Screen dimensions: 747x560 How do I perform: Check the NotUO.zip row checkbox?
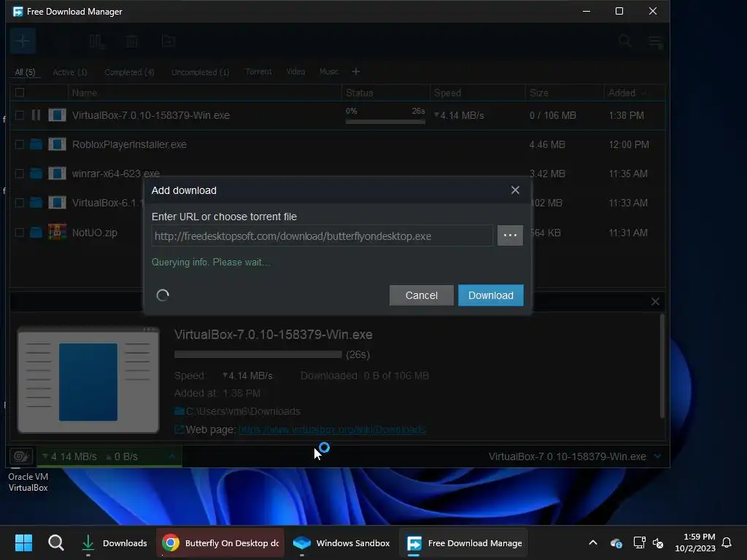(20, 233)
